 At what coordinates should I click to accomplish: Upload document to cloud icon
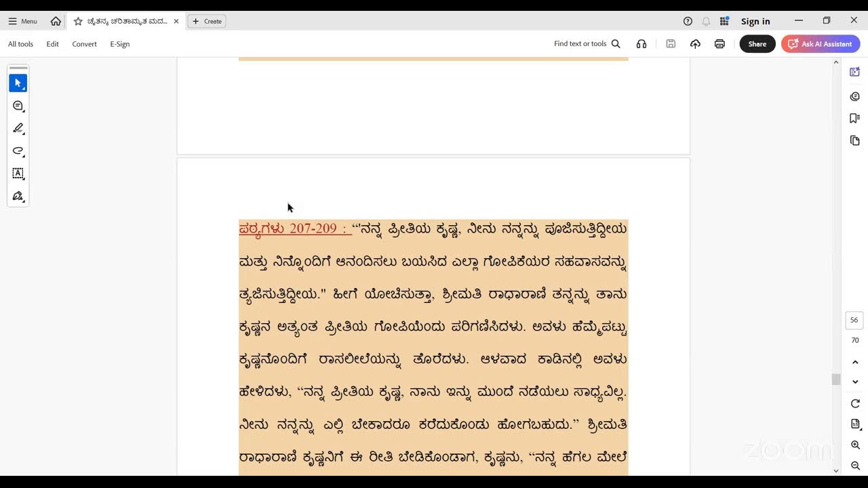(x=695, y=44)
